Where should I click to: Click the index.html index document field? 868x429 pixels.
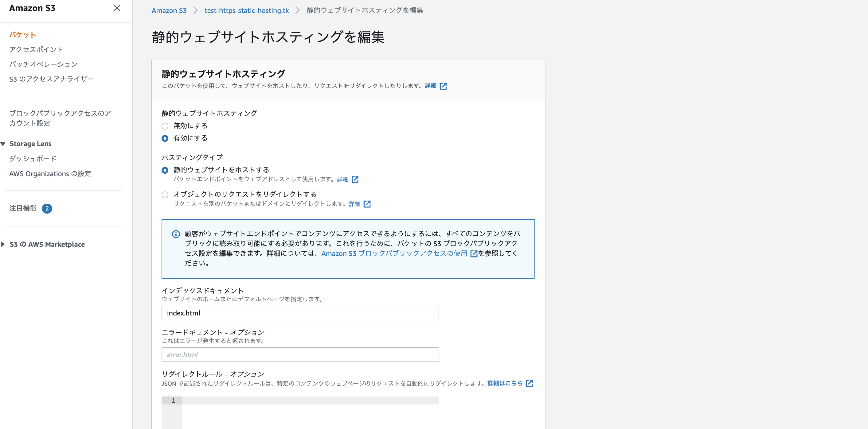[300, 313]
